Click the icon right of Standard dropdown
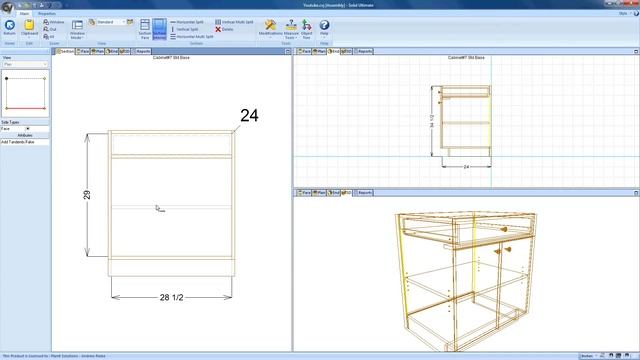This screenshot has width=640, height=360. [x=130, y=22]
